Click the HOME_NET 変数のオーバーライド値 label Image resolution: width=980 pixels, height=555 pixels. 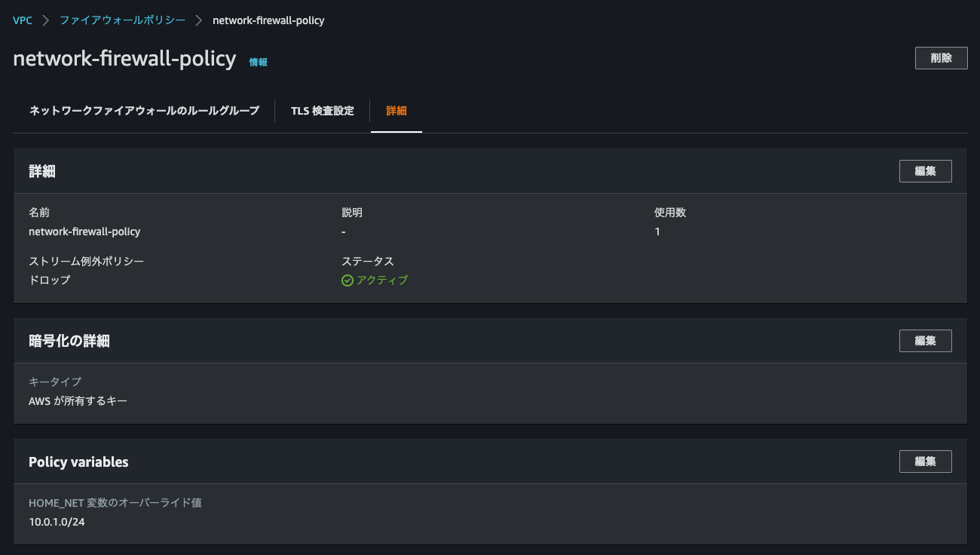tap(115, 502)
